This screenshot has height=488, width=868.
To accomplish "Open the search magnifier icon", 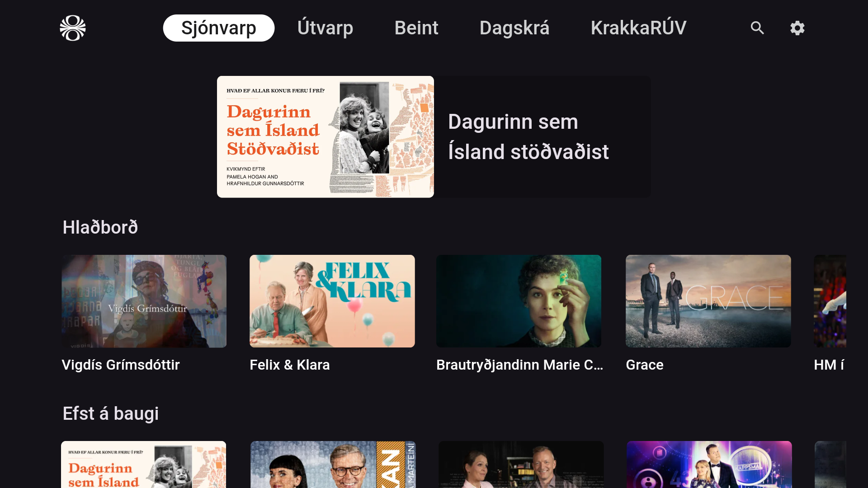I will coord(757,28).
